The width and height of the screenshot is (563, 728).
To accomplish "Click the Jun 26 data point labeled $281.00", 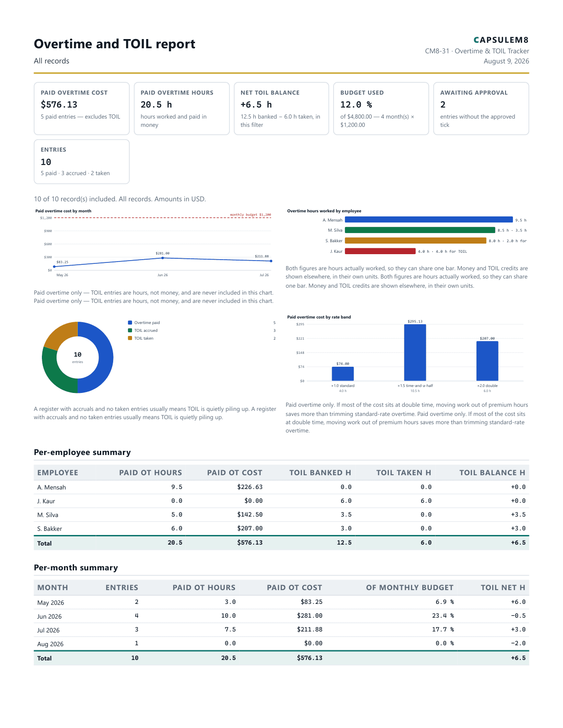I will point(162,258).
